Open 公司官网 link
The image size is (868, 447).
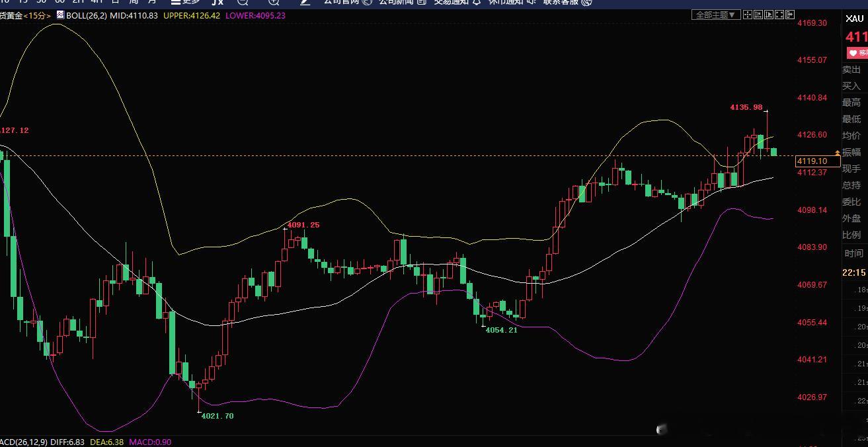pyautogui.click(x=347, y=2)
